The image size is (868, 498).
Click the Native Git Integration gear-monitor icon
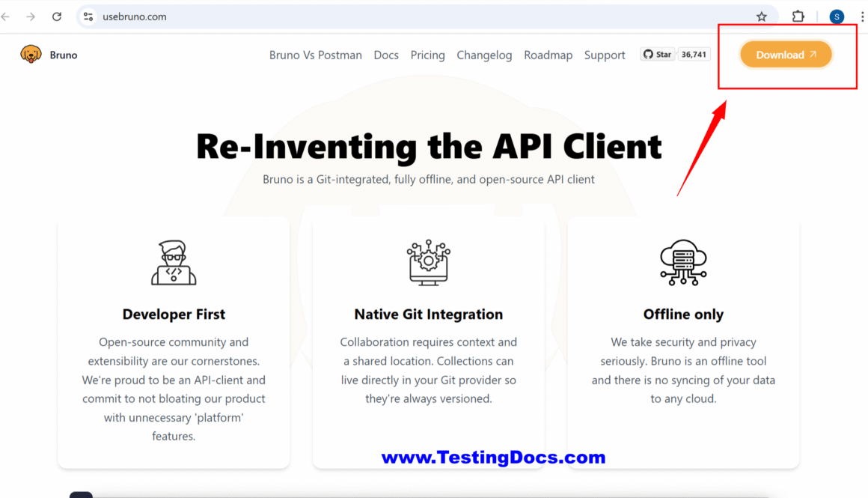429,263
